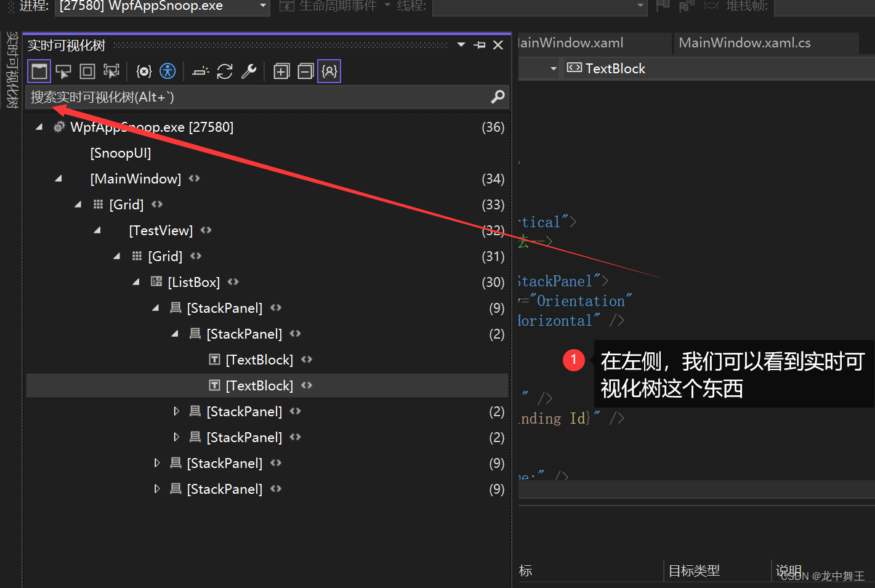Click the highlighted TextBlock's type icon
Image resolution: width=875 pixels, height=588 pixels.
click(x=215, y=385)
